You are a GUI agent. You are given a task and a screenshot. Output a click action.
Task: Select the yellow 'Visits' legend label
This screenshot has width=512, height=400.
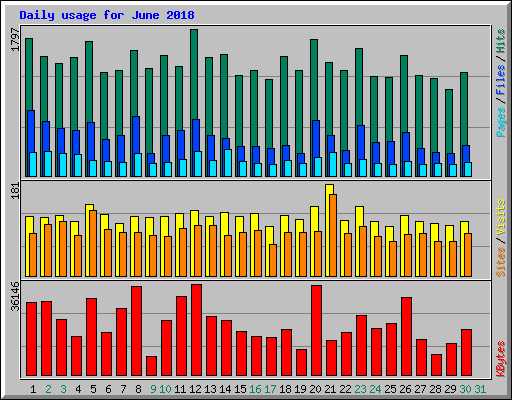pyautogui.click(x=501, y=218)
